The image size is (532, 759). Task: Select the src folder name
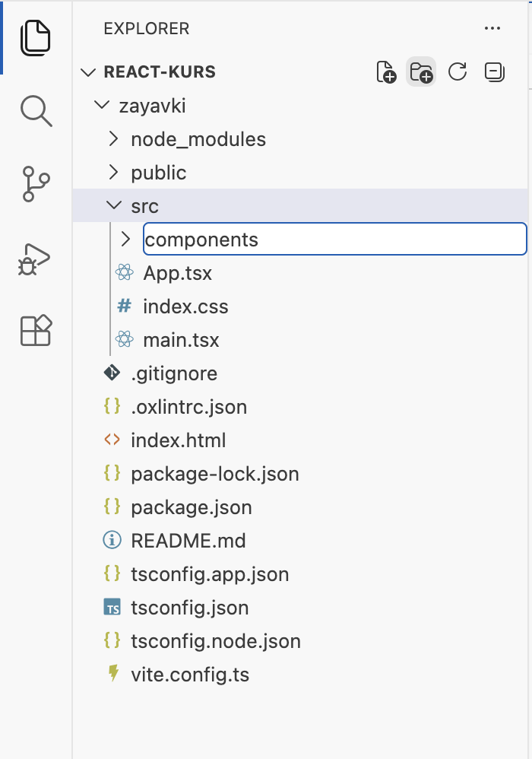[144, 206]
